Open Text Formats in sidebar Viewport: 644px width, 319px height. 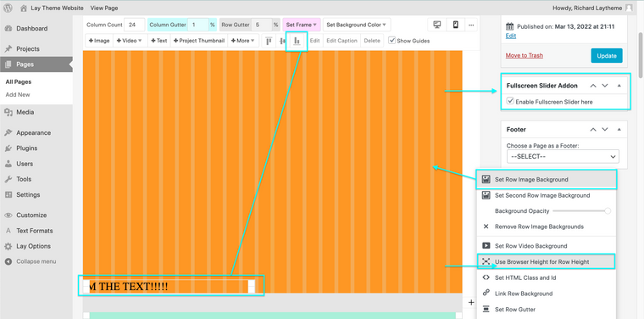[x=35, y=231]
